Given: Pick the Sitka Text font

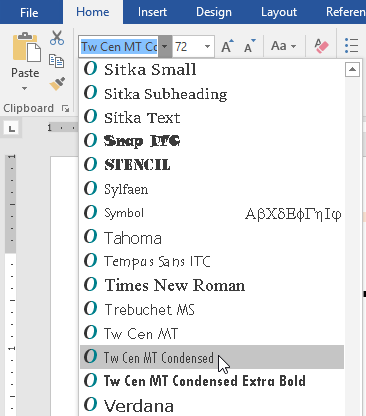Looking at the screenshot, I should 212,117.
